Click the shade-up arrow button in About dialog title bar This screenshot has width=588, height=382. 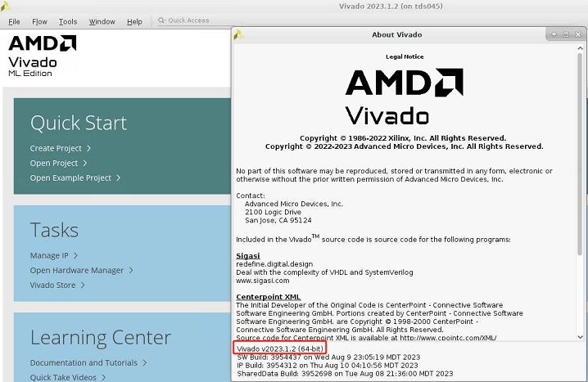(x=554, y=34)
